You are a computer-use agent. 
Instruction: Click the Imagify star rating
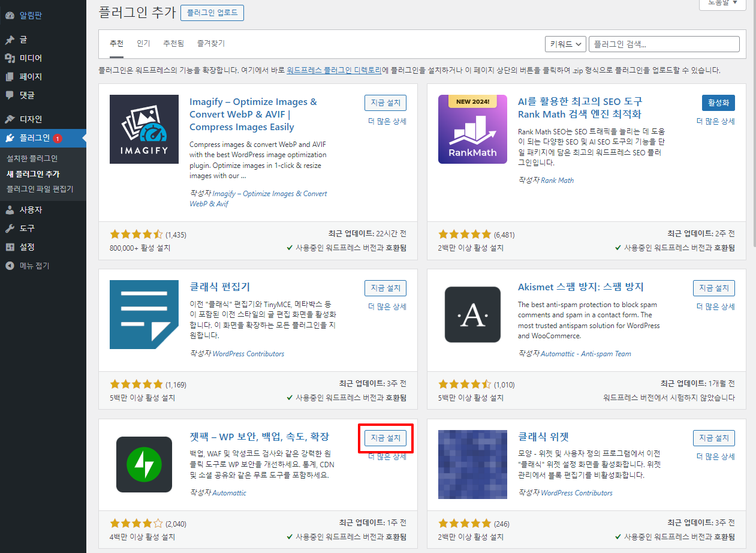click(137, 234)
